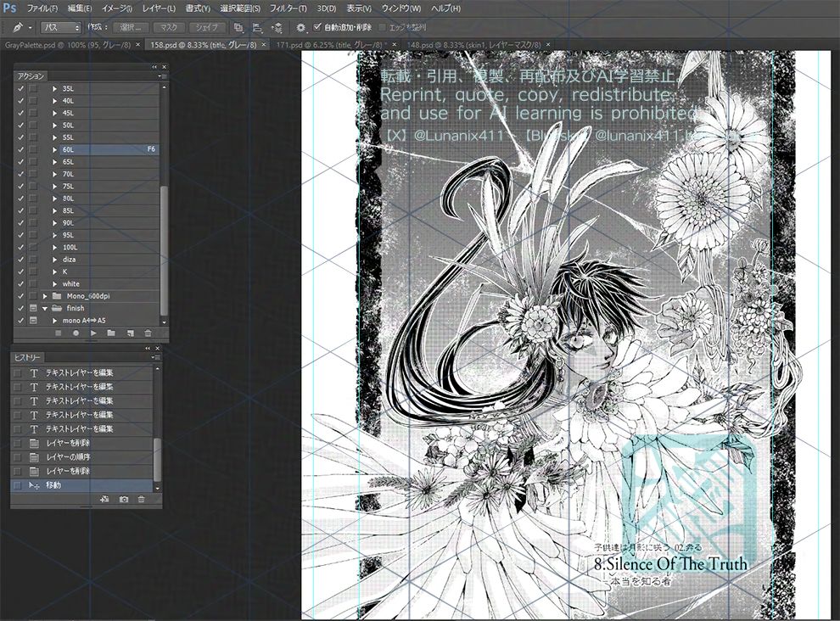The image size is (840, 621).
Task: Expand the 100L action
Action: (x=54, y=247)
